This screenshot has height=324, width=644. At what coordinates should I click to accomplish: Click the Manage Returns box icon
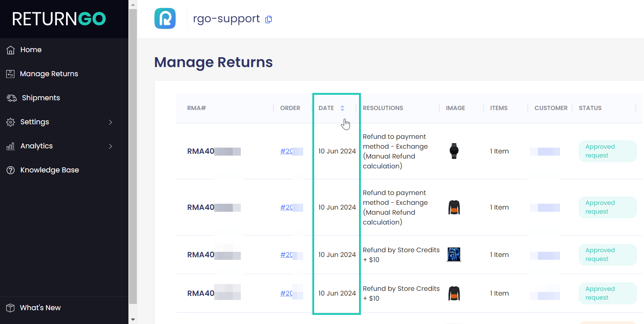11,74
